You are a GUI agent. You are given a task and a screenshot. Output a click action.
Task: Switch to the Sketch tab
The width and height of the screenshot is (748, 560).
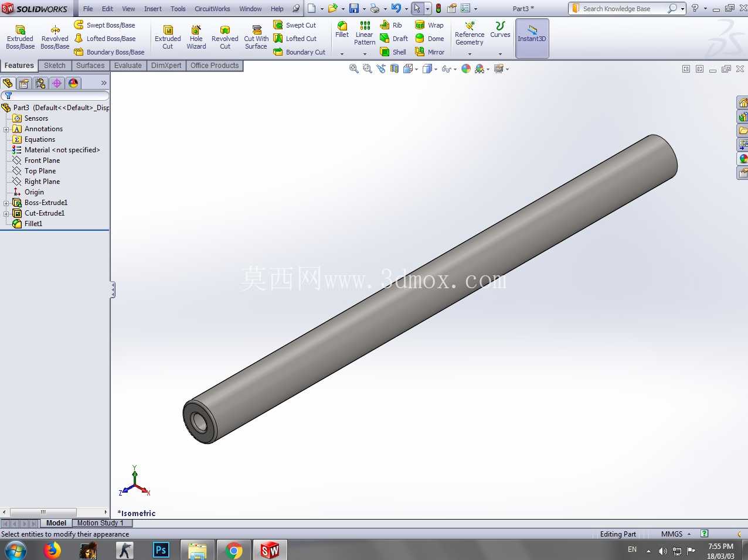click(x=55, y=66)
